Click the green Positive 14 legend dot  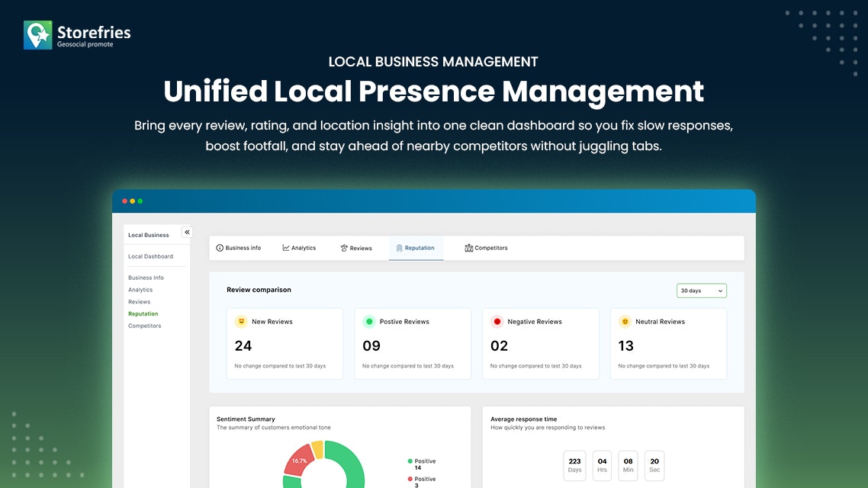coord(410,461)
